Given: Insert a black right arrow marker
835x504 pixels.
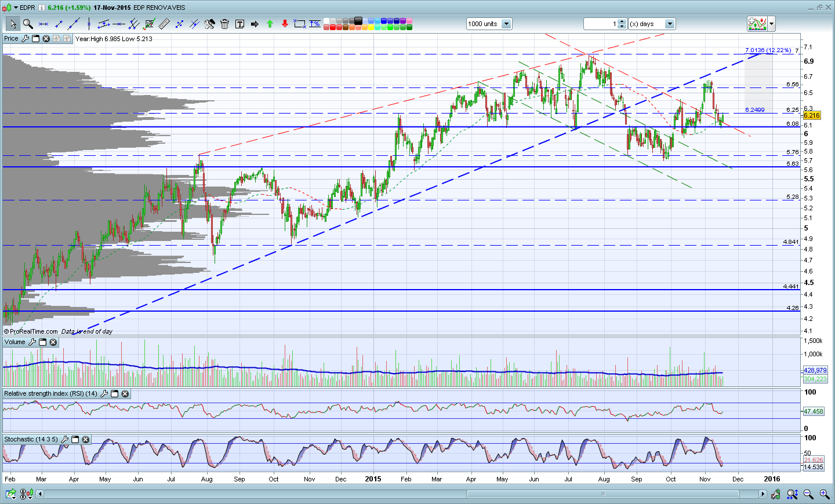Looking at the screenshot, I should (255, 24).
